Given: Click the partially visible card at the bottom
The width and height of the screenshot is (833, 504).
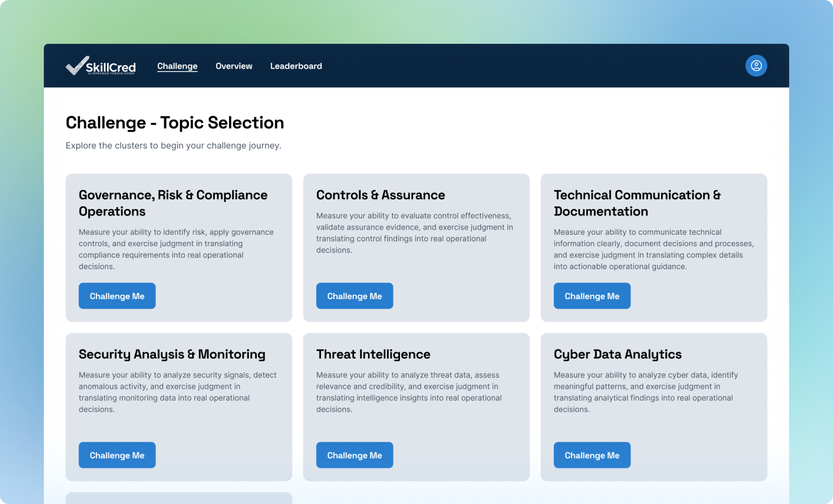Looking at the screenshot, I should (x=179, y=498).
